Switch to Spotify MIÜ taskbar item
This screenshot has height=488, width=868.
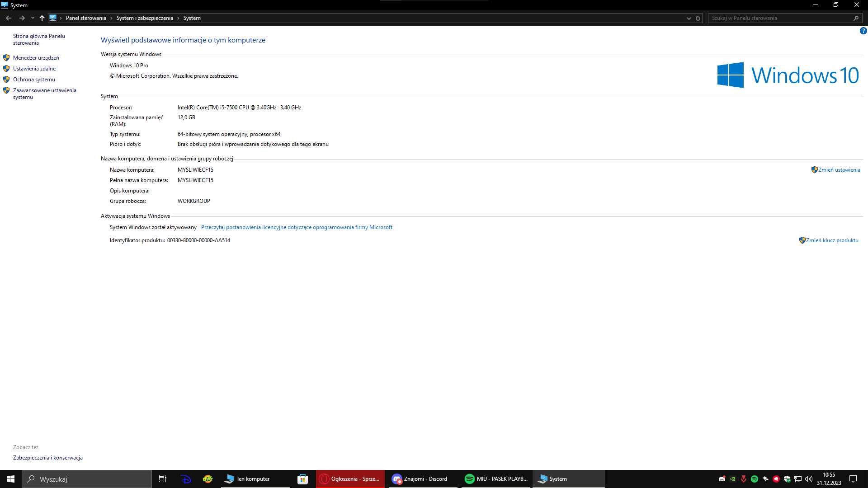click(496, 479)
